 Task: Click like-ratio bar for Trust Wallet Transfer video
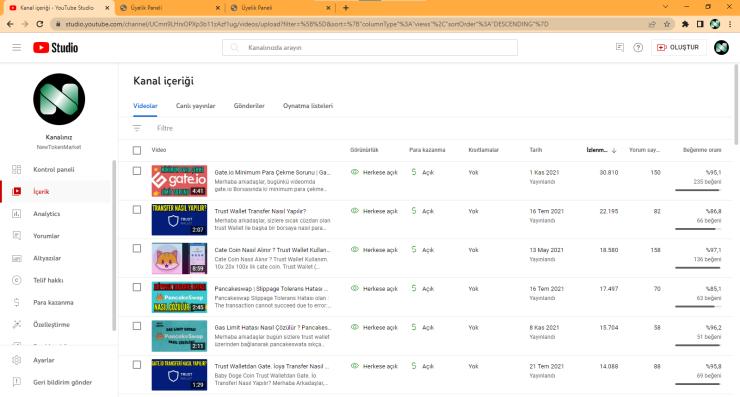pyautogui.click(x=698, y=229)
